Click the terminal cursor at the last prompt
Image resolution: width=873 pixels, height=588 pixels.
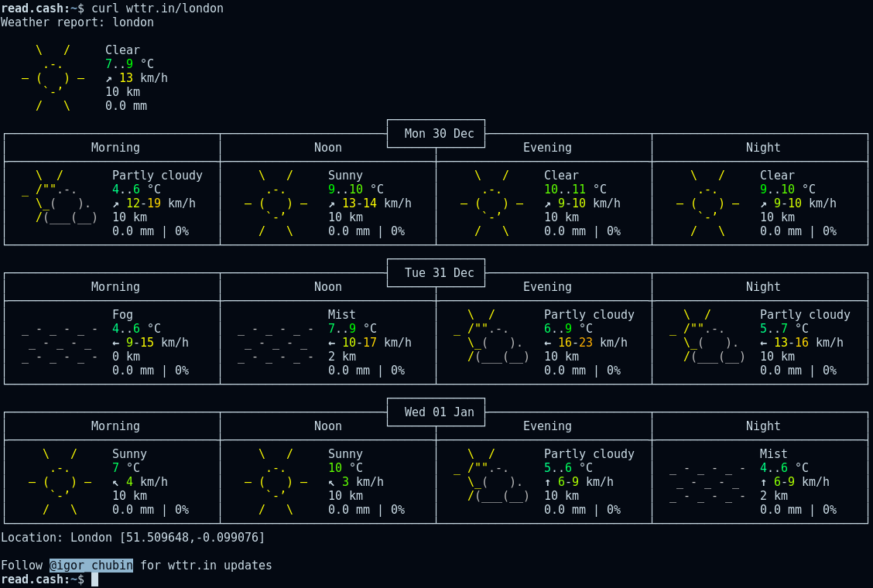tap(94, 579)
